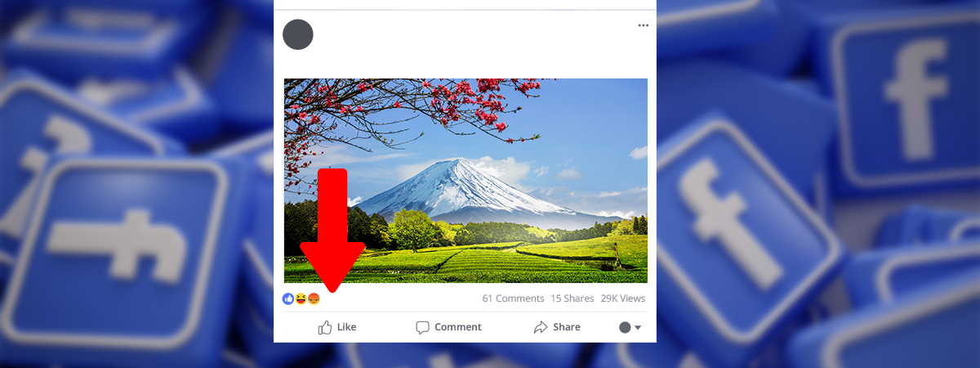Open the Mount Fuji post photo
Viewport: 980px width, 368px height.
[465, 181]
